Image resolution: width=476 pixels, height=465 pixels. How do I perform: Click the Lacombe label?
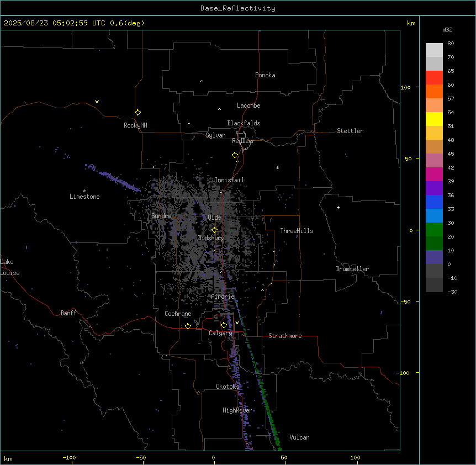click(x=248, y=105)
